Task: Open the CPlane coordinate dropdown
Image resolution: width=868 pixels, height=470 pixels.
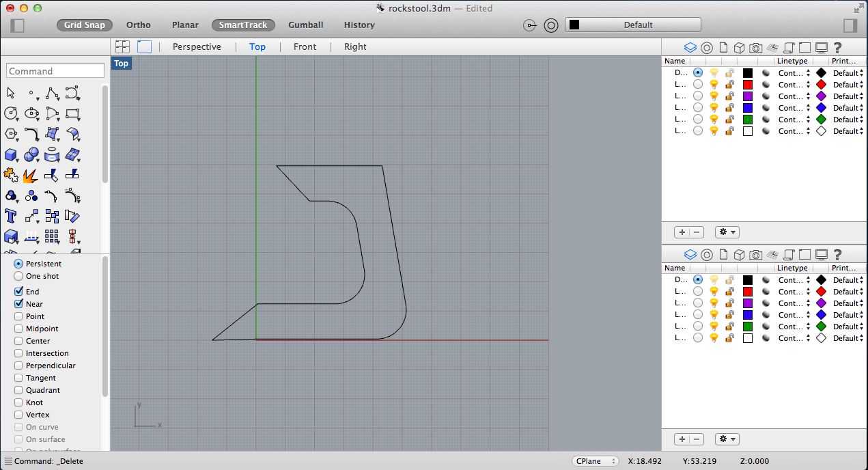Action: pyautogui.click(x=595, y=461)
